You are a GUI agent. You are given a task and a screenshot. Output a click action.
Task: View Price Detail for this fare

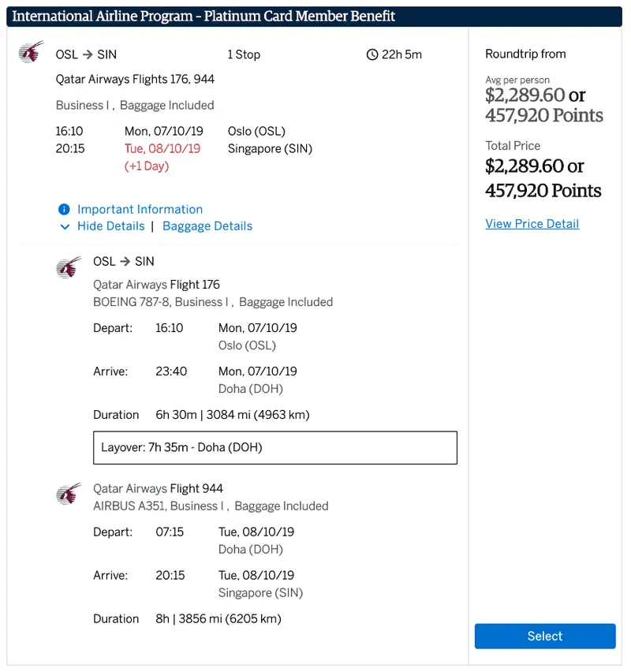pyautogui.click(x=532, y=224)
